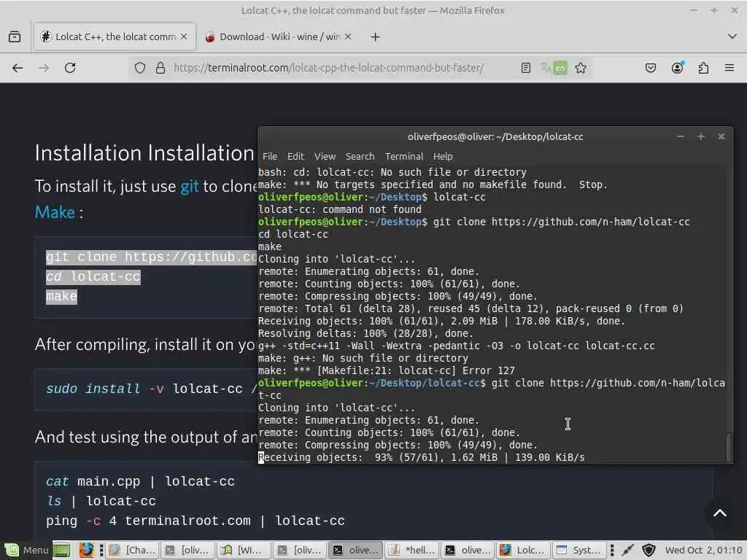747x560 pixels.
Task: Click 'lolcat-cc: command not found' line
Action: (x=340, y=209)
